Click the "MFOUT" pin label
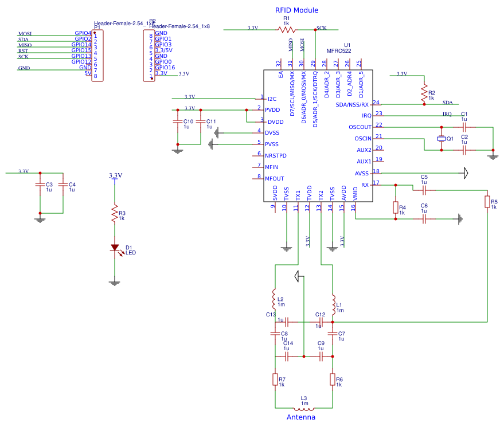This screenshot has width=504, height=427. (x=275, y=179)
